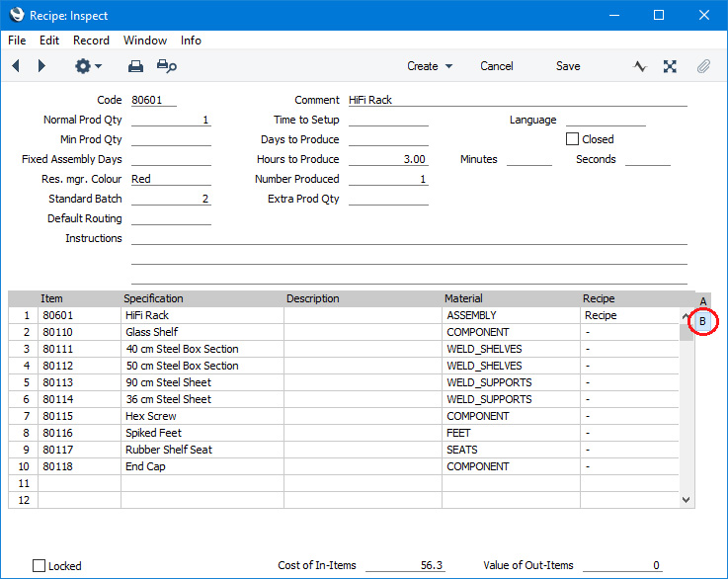Click the printer icon

pos(136,66)
